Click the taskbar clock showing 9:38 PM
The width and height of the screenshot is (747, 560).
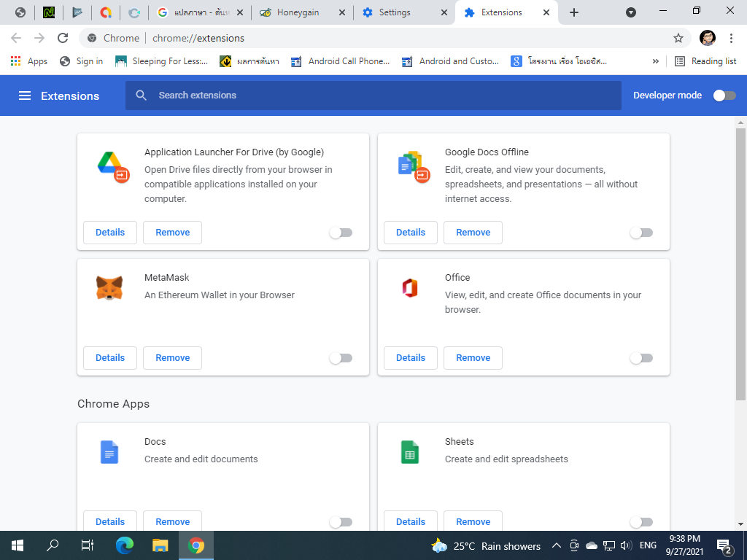pos(684,545)
